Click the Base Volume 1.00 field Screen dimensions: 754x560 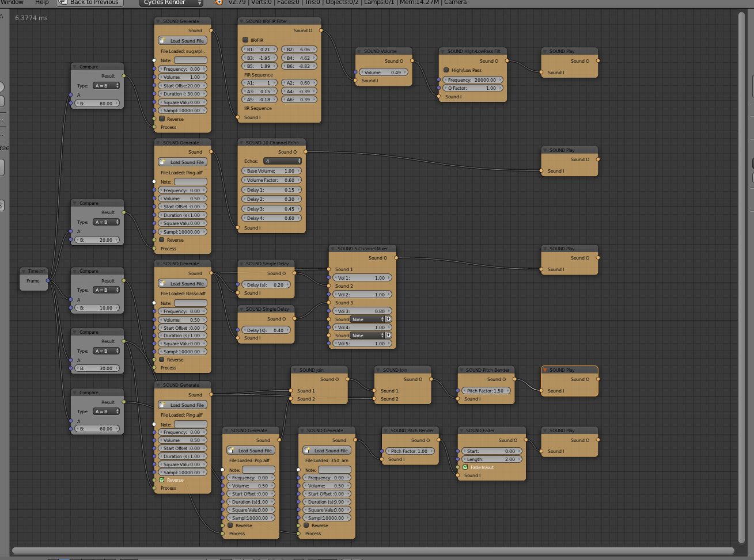[271, 171]
